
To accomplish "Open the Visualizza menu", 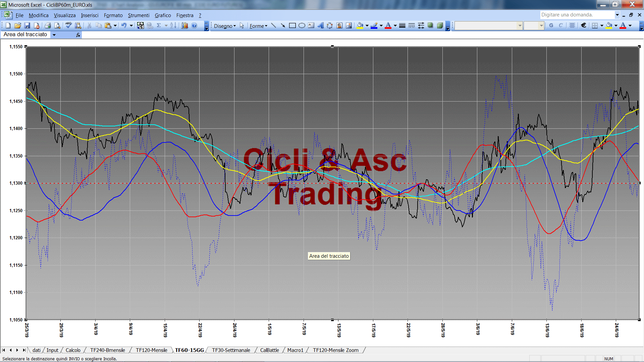I will pos(65,15).
